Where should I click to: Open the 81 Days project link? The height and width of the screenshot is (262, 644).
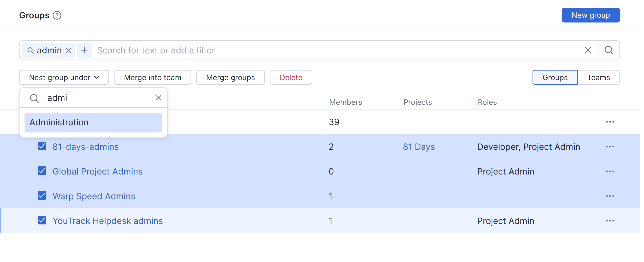419,147
